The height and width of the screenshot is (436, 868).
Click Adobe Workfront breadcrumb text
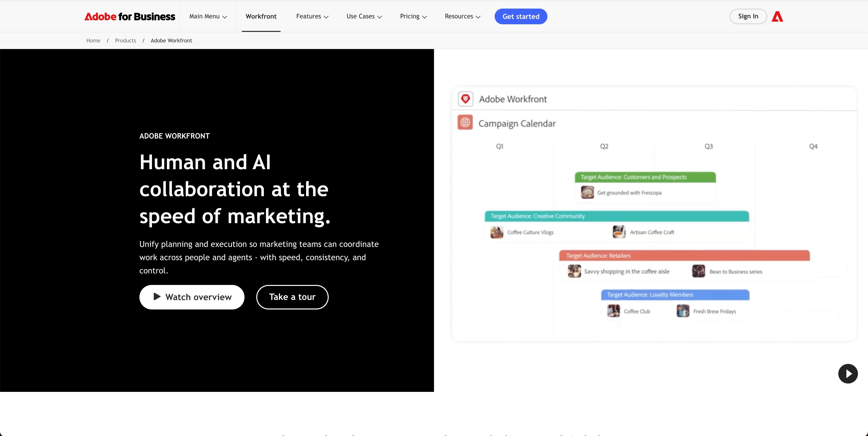[171, 41]
